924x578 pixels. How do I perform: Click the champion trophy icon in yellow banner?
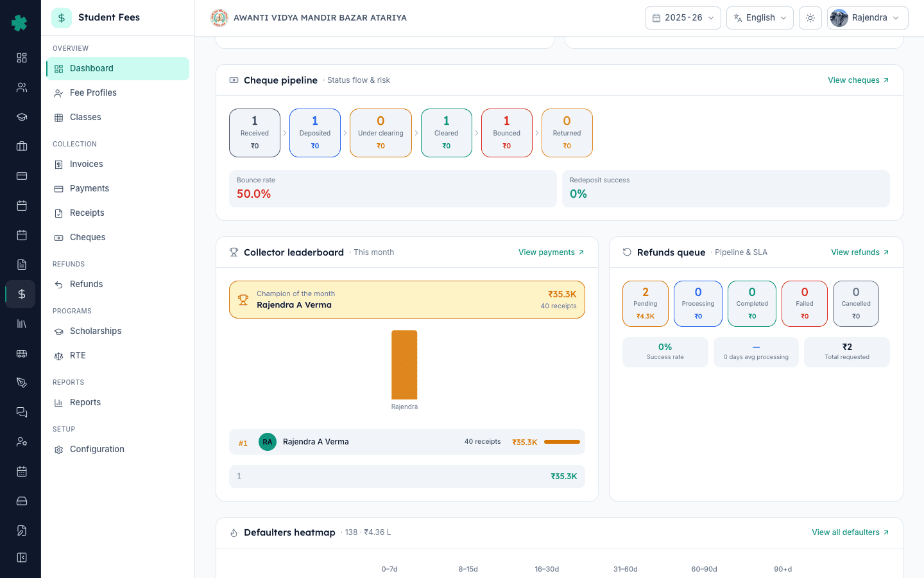point(243,300)
